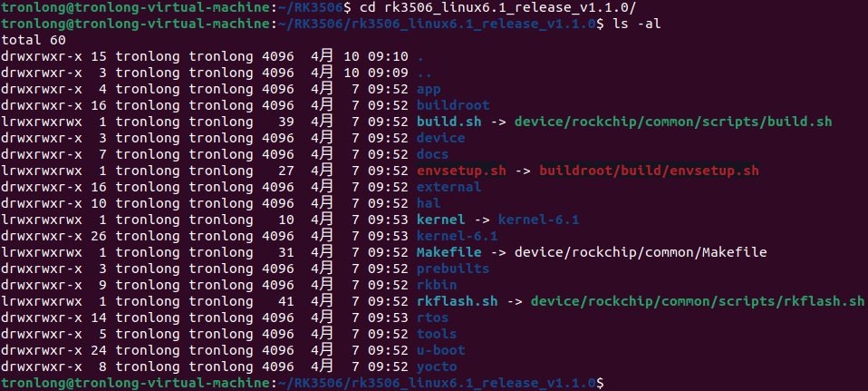Select the 'build.sh' symlink name
Viewport: 868px width, 391px height.
(448, 122)
